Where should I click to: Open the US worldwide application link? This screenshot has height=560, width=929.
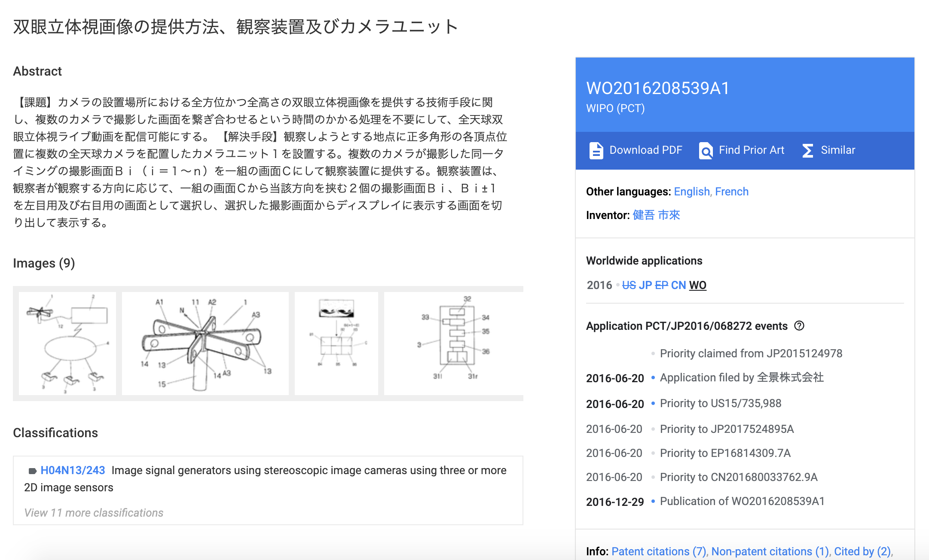(x=629, y=285)
